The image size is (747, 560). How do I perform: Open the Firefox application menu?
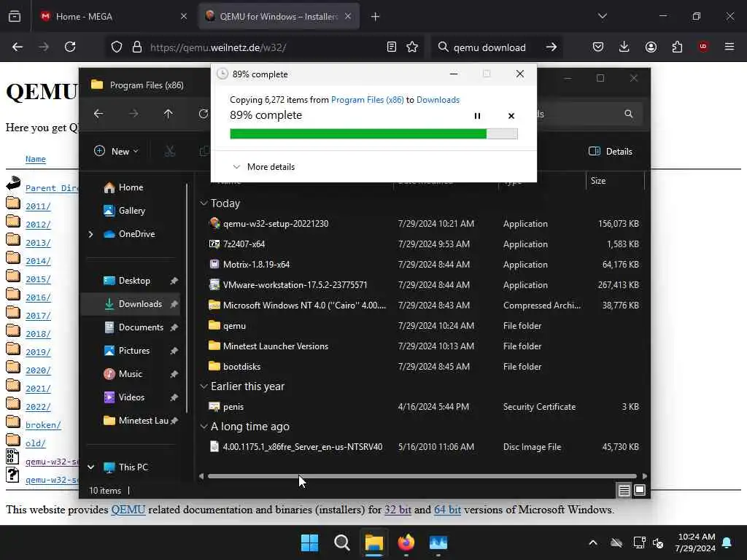tap(729, 47)
